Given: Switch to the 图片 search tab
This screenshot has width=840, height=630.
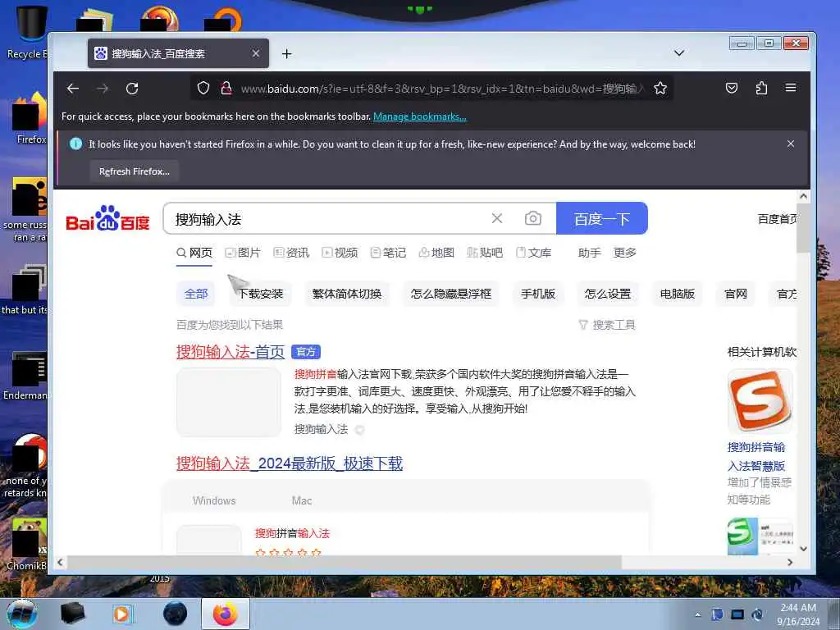Looking at the screenshot, I should [243, 253].
